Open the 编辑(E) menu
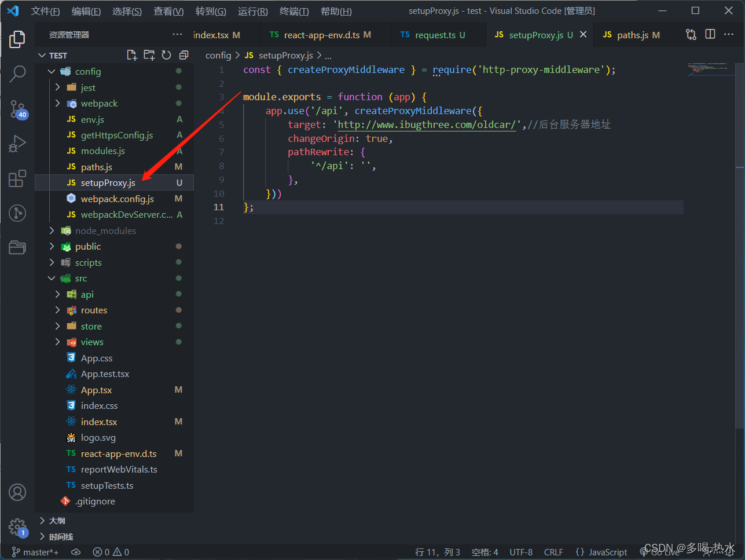This screenshot has height=560, width=745. coord(86,11)
